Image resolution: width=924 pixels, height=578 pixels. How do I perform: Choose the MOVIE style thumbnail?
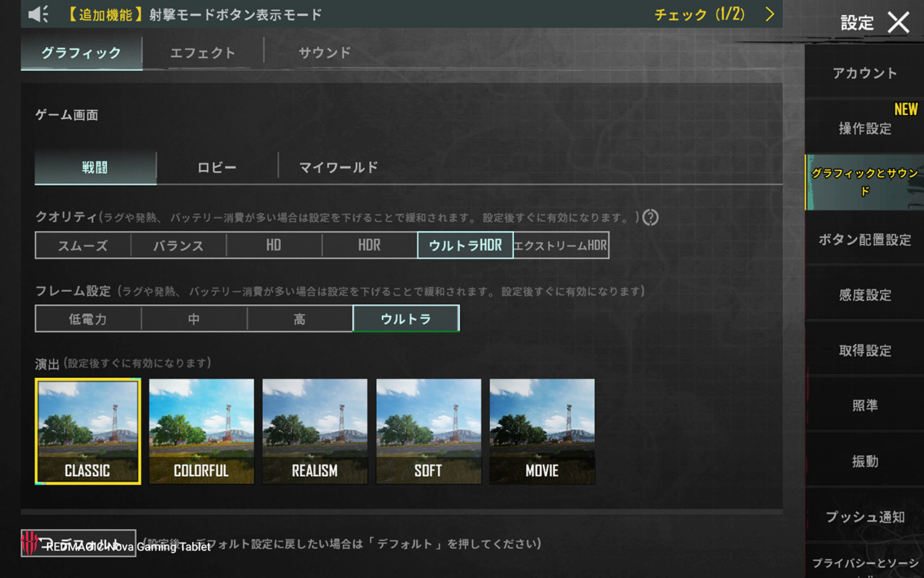pos(542,431)
